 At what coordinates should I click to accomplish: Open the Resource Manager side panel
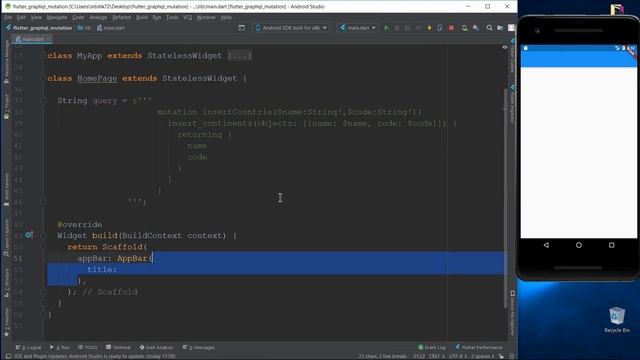pyautogui.click(x=7, y=62)
